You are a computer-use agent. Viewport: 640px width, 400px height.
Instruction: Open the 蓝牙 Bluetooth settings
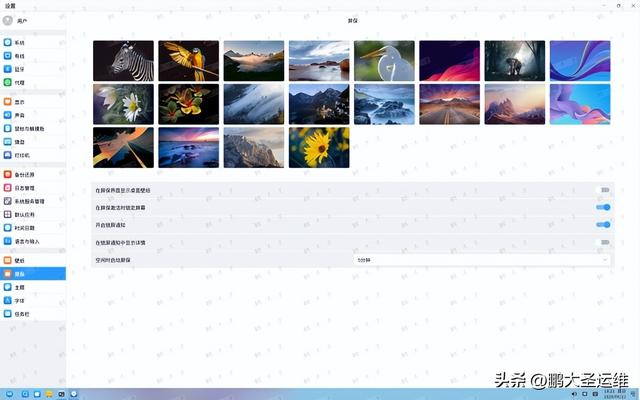point(33,69)
